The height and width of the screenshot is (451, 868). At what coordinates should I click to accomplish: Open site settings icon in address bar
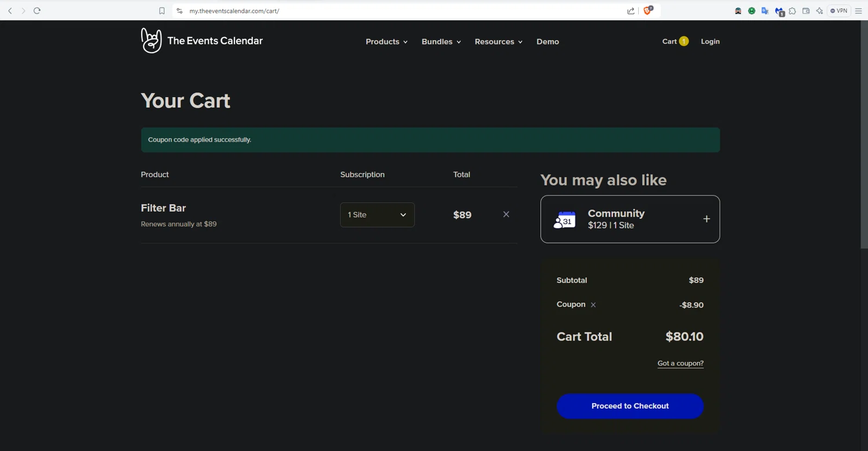point(179,10)
